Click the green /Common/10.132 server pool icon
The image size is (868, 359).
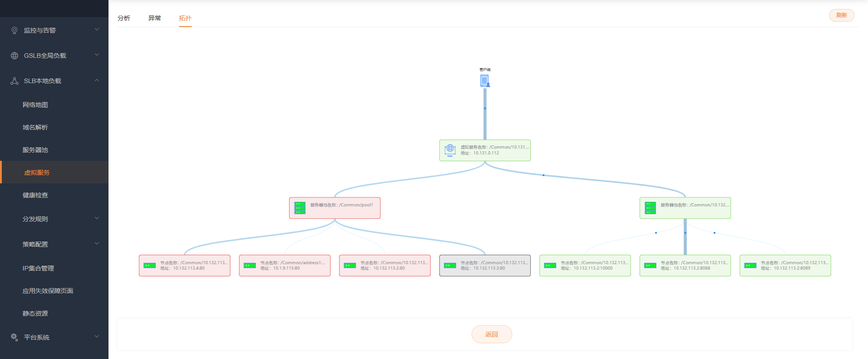click(650, 208)
